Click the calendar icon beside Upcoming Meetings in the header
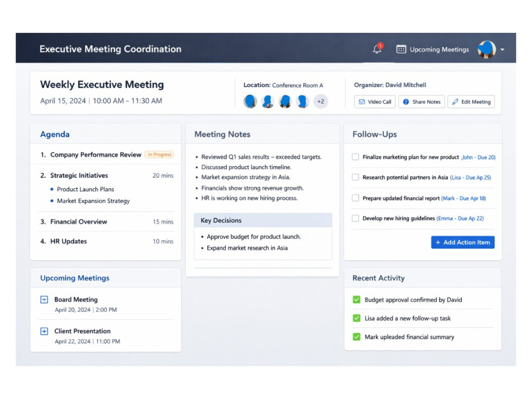The width and height of the screenshot is (532, 399). 401,49
